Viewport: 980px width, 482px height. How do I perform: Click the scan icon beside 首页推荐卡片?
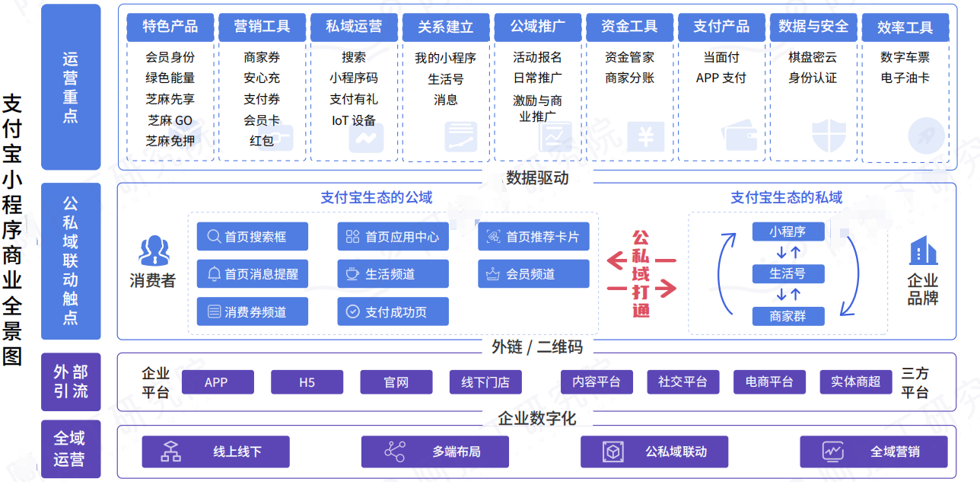[x=493, y=237]
